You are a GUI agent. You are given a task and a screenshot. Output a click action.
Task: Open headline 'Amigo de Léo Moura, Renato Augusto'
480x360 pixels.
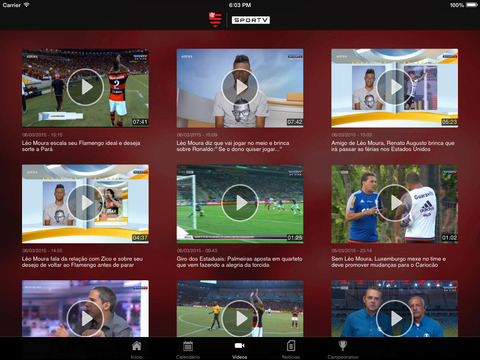(393, 146)
